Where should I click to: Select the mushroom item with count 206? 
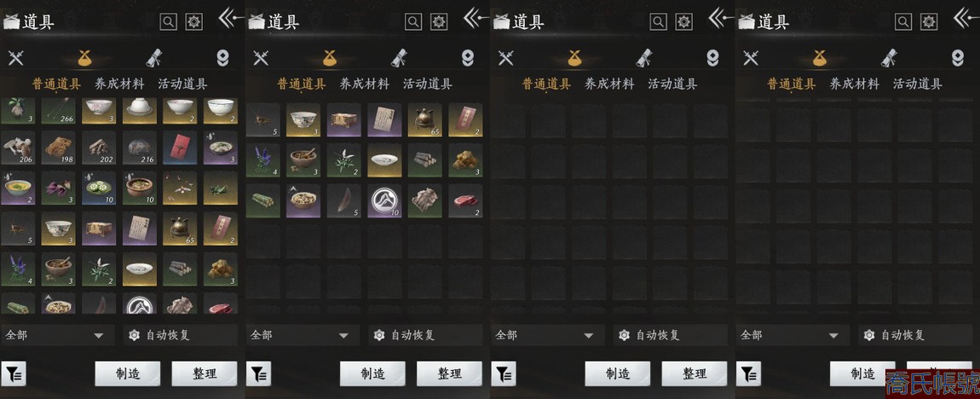[x=18, y=147]
